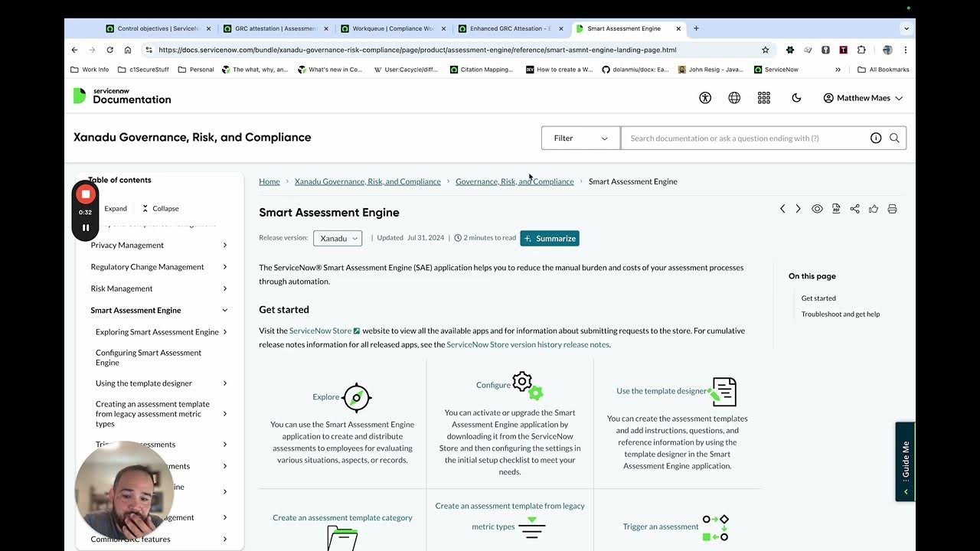
Task: Open the All Bookmarks folder
Action: coord(884,70)
